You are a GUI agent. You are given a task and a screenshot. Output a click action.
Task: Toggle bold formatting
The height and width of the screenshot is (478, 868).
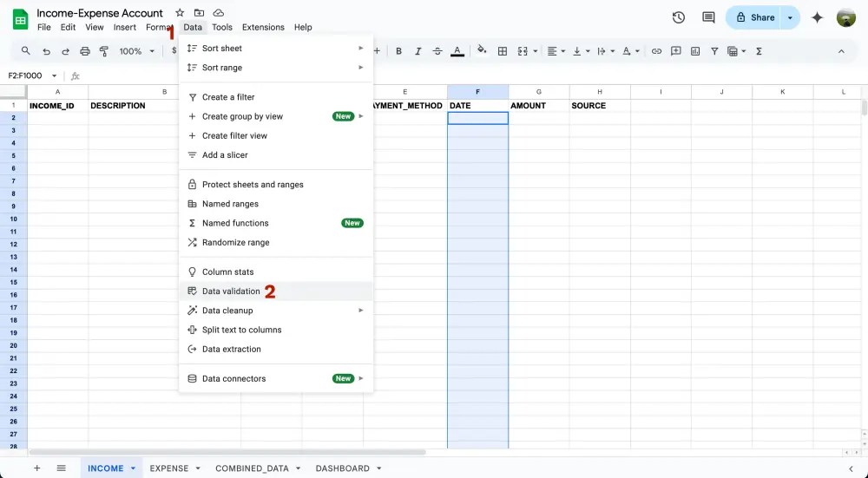[x=399, y=51]
